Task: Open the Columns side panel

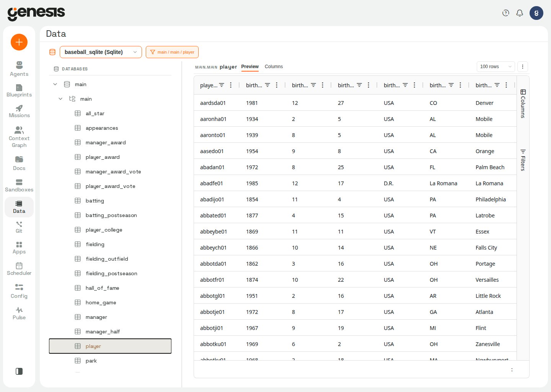Action: (x=523, y=103)
